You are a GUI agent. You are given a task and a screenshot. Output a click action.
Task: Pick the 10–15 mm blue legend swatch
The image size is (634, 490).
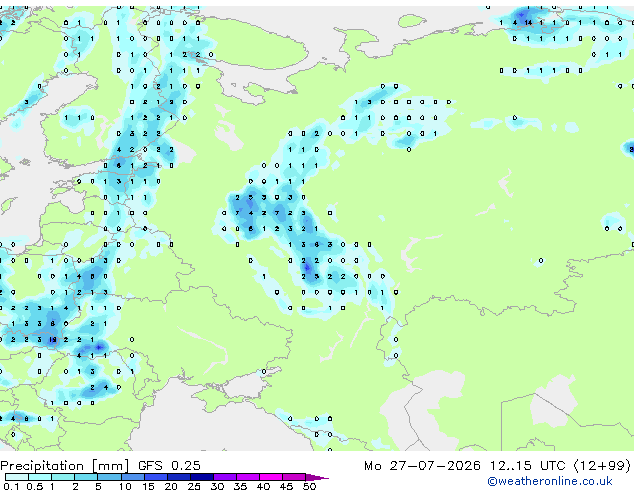tap(132, 477)
